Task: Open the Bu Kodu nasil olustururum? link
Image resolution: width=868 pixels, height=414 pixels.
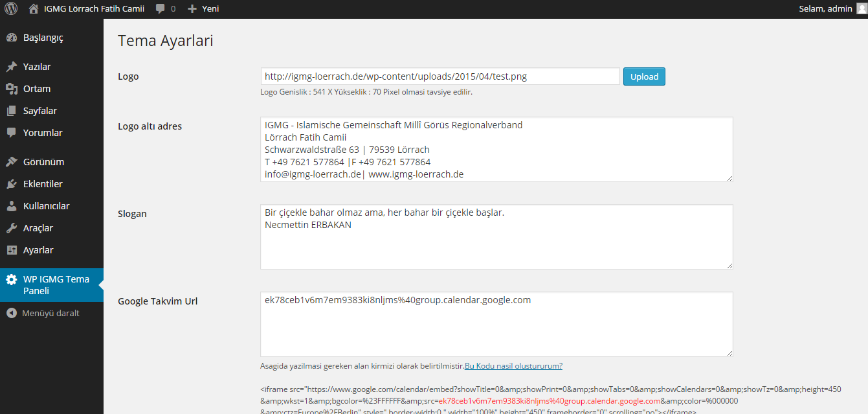Action: [513, 366]
